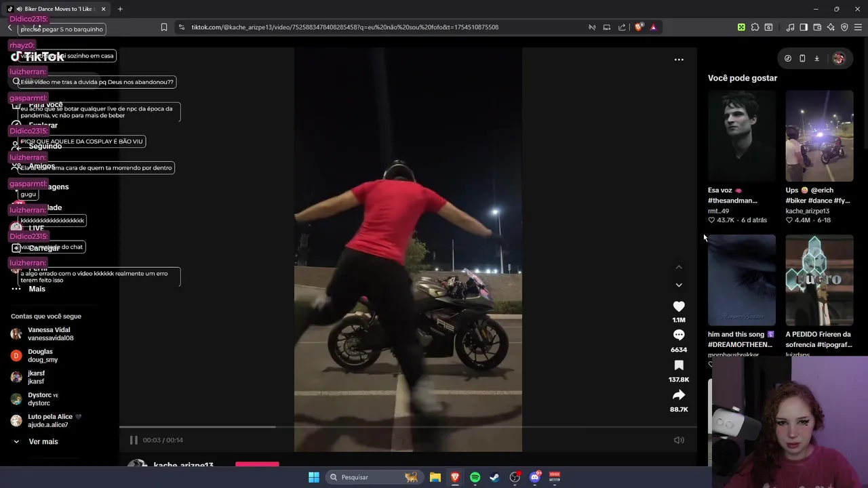Open the Brave hamburger main menu
This screenshot has width=868, height=488.
[858, 27]
